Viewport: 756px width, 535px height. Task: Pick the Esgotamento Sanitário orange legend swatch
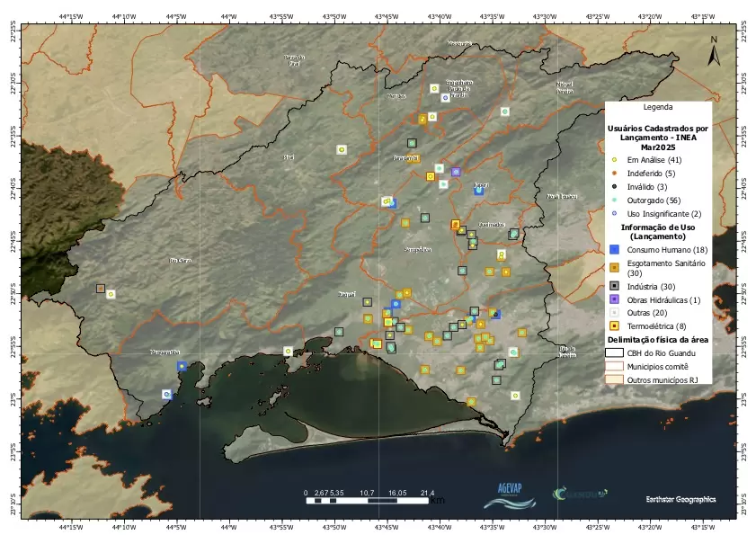click(x=614, y=267)
